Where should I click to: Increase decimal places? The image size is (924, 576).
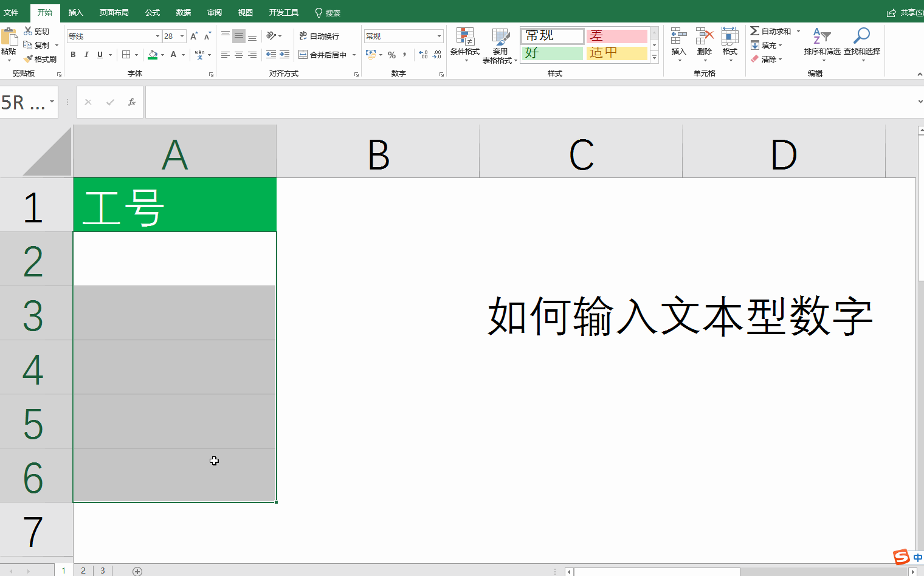(424, 55)
